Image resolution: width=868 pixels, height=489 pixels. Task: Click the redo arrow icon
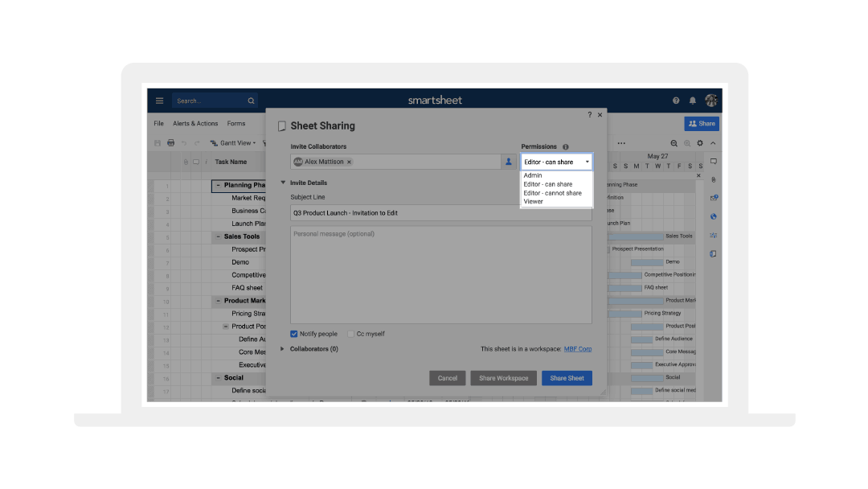coord(197,143)
